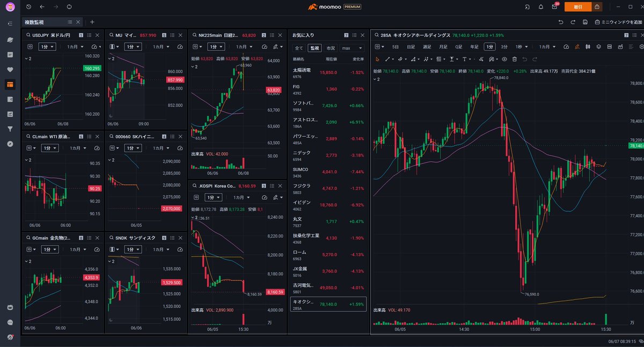This screenshot has height=347, width=644.
Task: Open the 1分 dropdown on SNDK panel
Action: tap(133, 249)
